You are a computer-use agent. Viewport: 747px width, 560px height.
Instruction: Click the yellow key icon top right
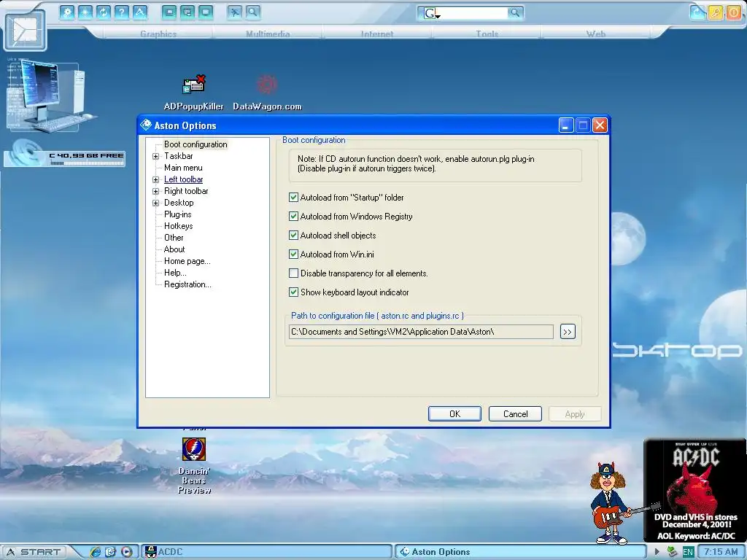tap(715, 12)
